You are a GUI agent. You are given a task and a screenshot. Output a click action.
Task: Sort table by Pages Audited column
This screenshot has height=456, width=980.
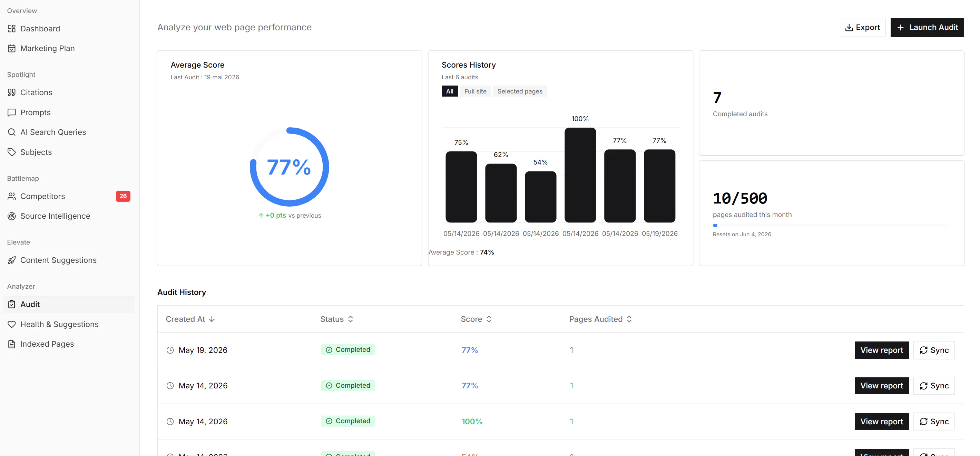coord(600,319)
